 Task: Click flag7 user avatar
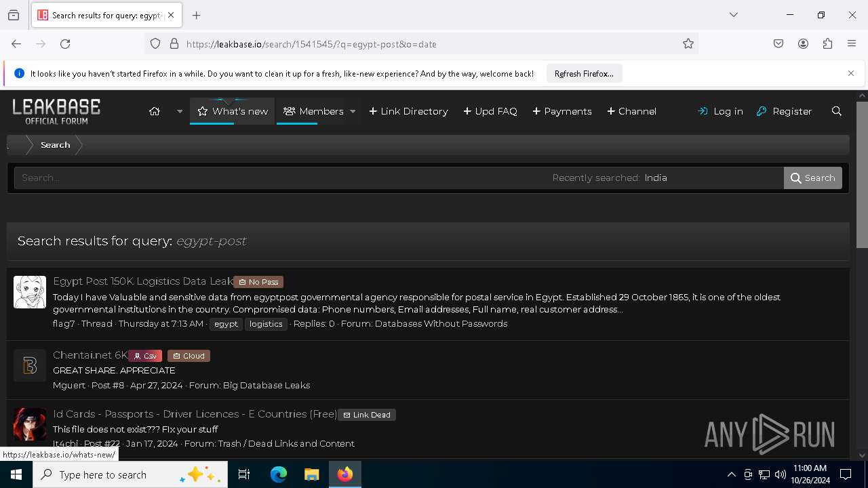pos(30,292)
